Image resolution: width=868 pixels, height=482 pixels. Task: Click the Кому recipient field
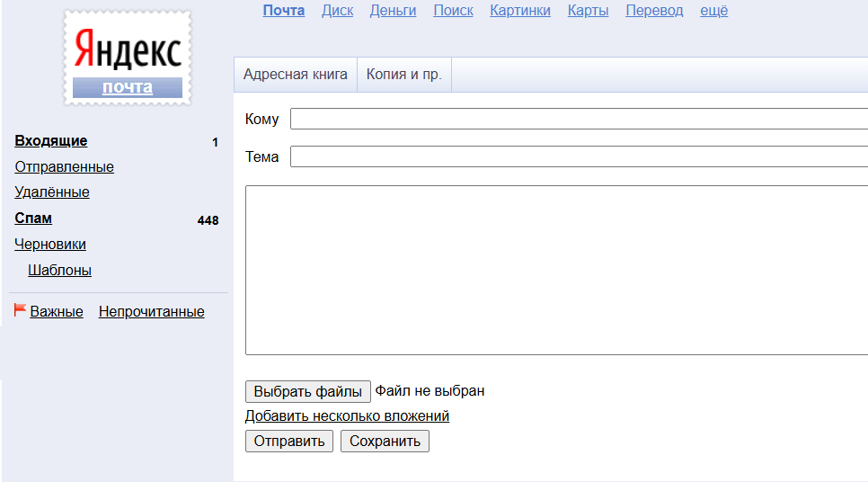point(575,119)
